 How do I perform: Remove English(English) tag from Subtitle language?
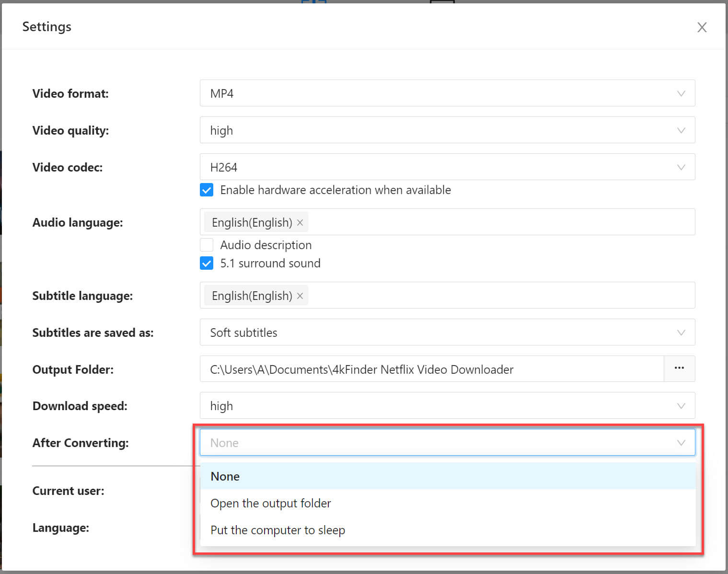pyautogui.click(x=300, y=296)
